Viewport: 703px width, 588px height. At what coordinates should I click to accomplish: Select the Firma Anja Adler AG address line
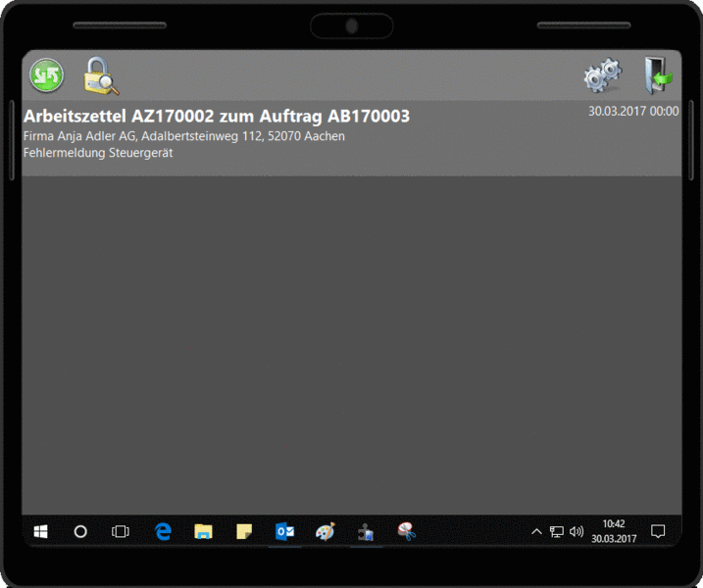183,136
